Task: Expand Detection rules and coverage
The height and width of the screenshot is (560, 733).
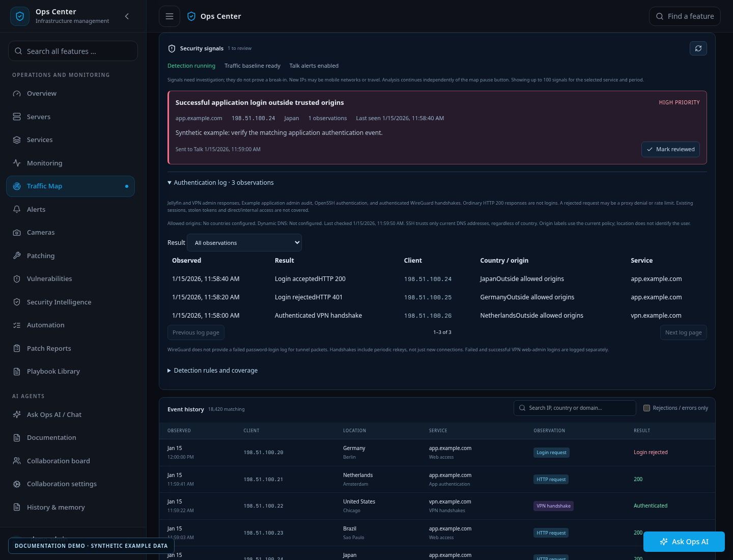Action: click(x=212, y=371)
